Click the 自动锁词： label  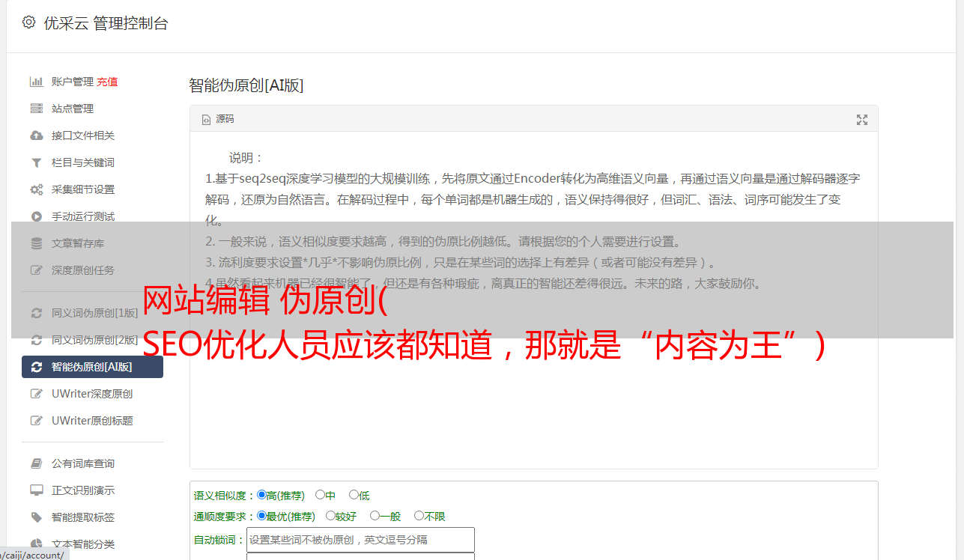(219, 540)
